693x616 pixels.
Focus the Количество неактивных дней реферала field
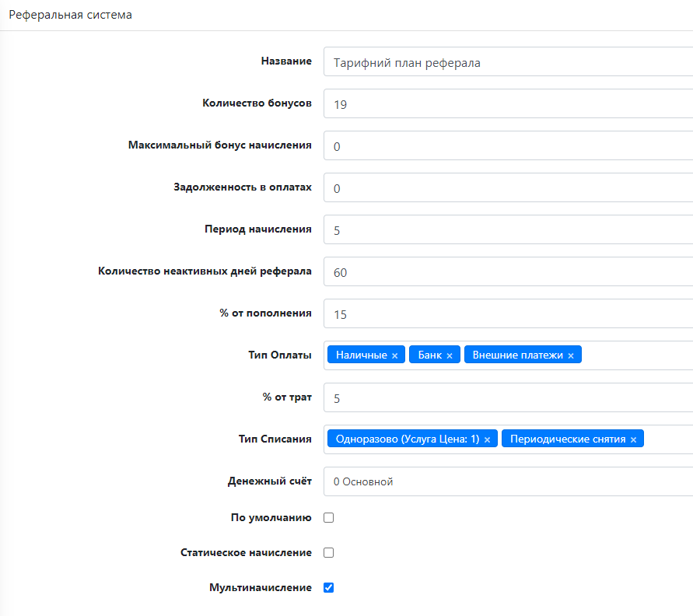point(507,272)
